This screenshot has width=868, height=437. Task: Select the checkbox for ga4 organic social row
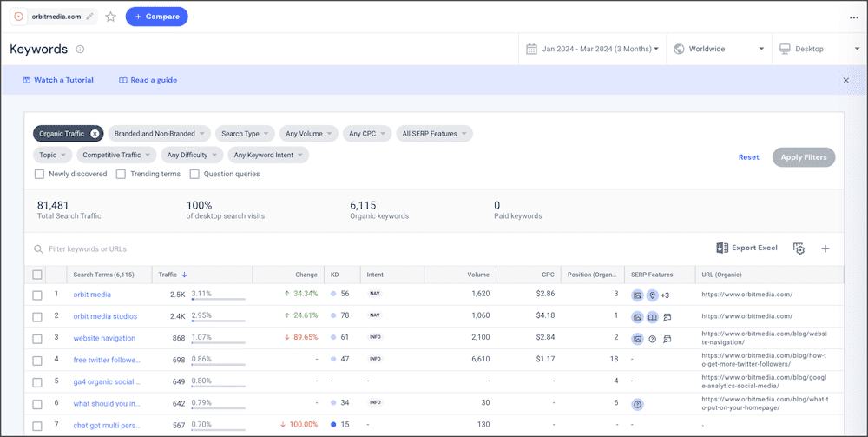pos(37,383)
